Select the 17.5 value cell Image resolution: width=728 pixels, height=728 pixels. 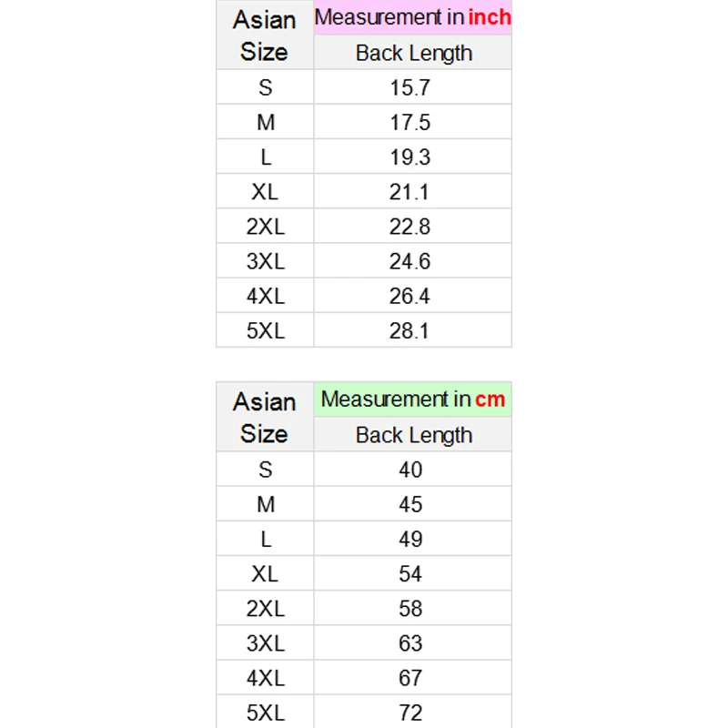pos(410,123)
